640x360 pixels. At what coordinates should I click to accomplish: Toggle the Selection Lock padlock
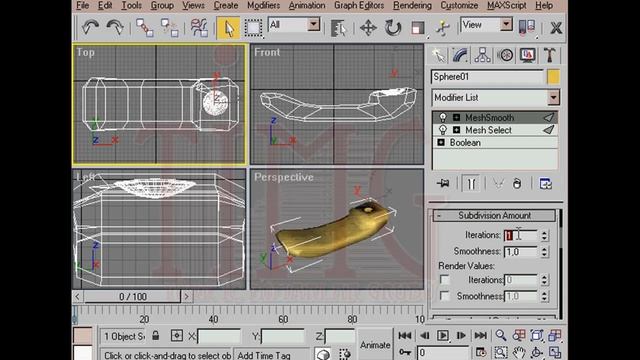click(156, 336)
